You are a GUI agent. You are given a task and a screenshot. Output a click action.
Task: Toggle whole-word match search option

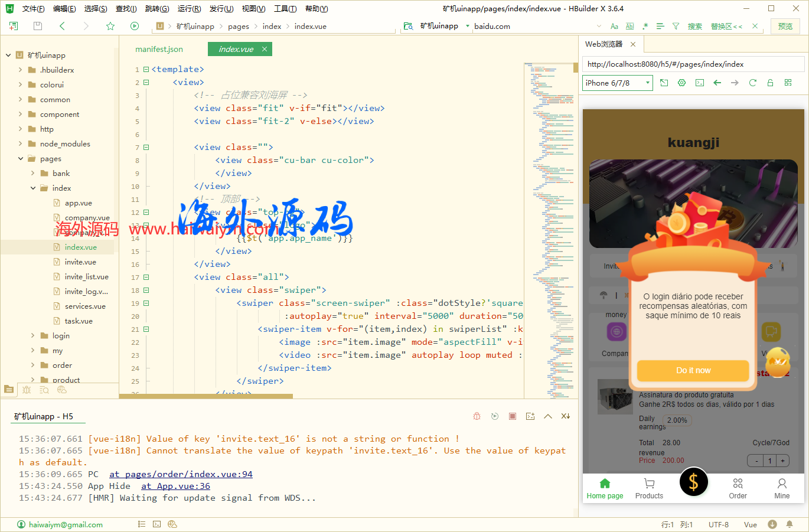click(x=629, y=26)
